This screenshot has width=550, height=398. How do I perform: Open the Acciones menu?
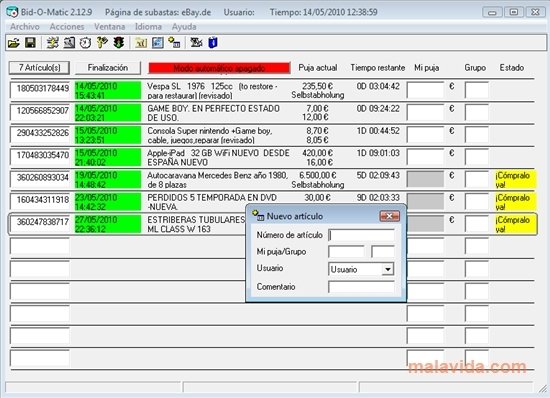point(67,27)
